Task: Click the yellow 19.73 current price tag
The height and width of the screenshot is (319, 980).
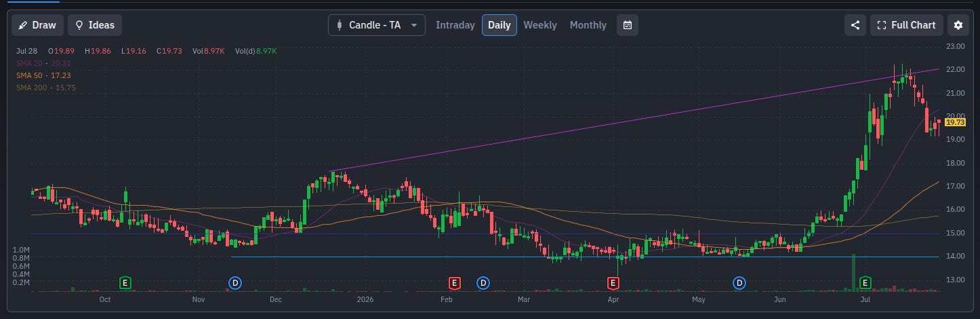Action: click(954, 121)
